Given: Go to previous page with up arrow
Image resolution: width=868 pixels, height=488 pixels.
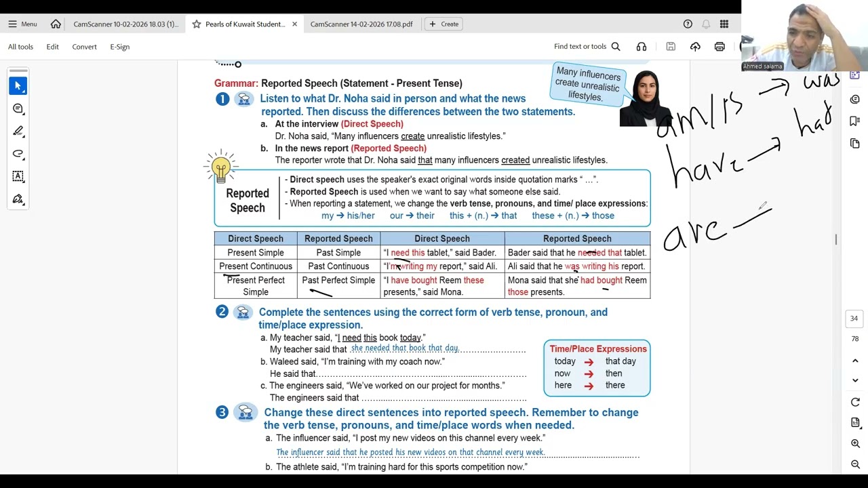Looking at the screenshot, I should (855, 361).
